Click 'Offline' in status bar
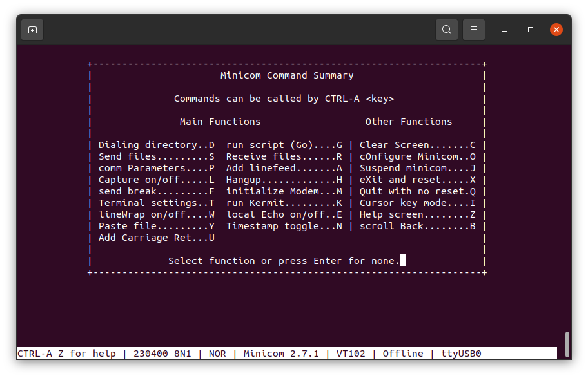Screen dimensions: 588x378 403,354
